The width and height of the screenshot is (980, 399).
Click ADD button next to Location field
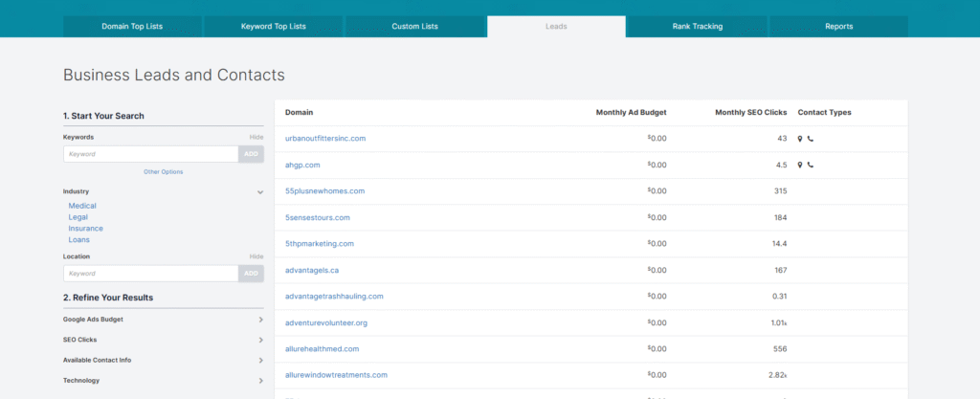click(252, 274)
